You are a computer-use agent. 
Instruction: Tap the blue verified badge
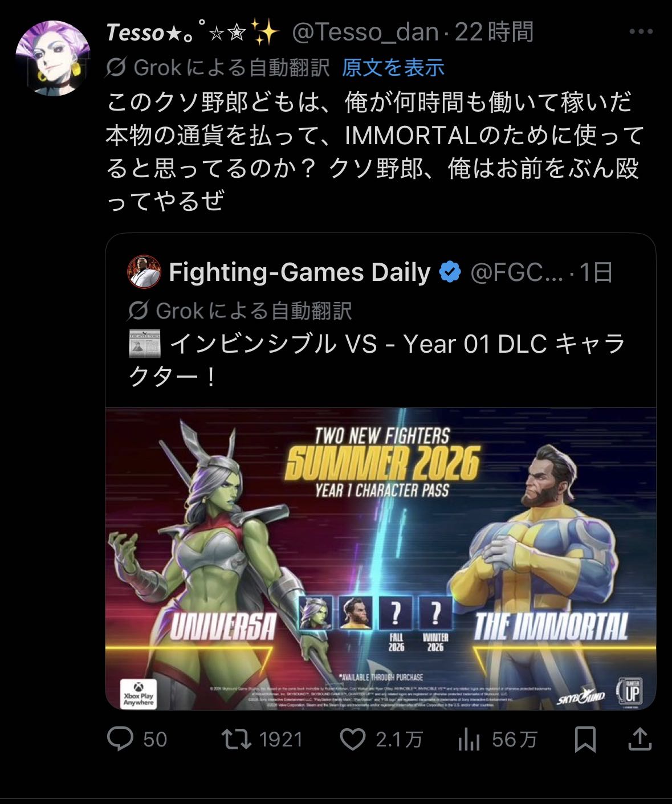point(450,272)
